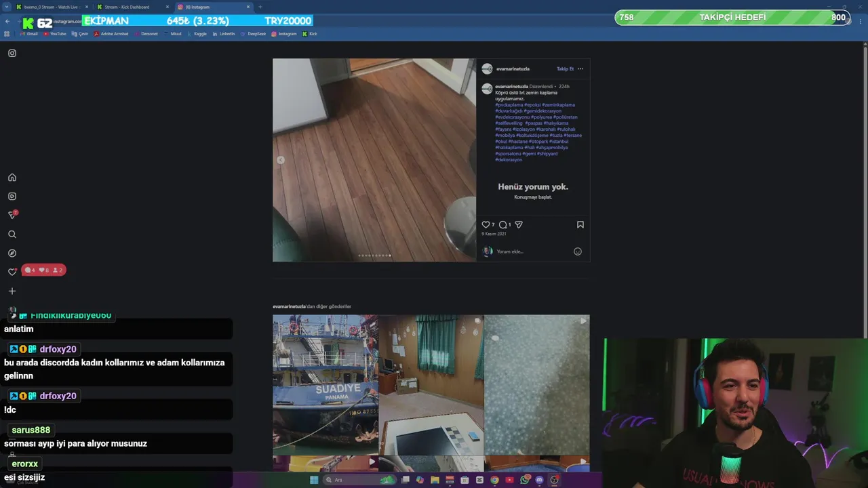Screen dimensions: 868x488
Task: Click Takip Et to follow evamarinetuzla
Action: pos(565,68)
